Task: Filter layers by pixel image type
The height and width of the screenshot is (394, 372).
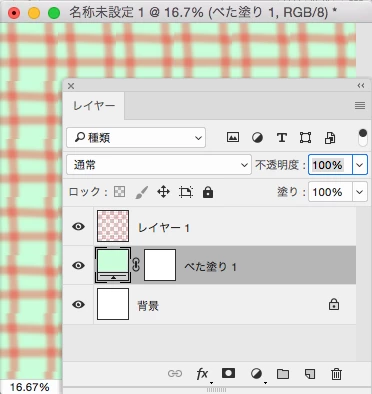Action: click(233, 137)
